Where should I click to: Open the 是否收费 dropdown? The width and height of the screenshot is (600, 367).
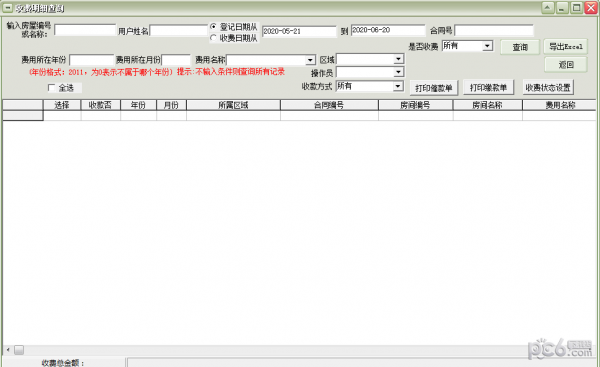tap(487, 46)
